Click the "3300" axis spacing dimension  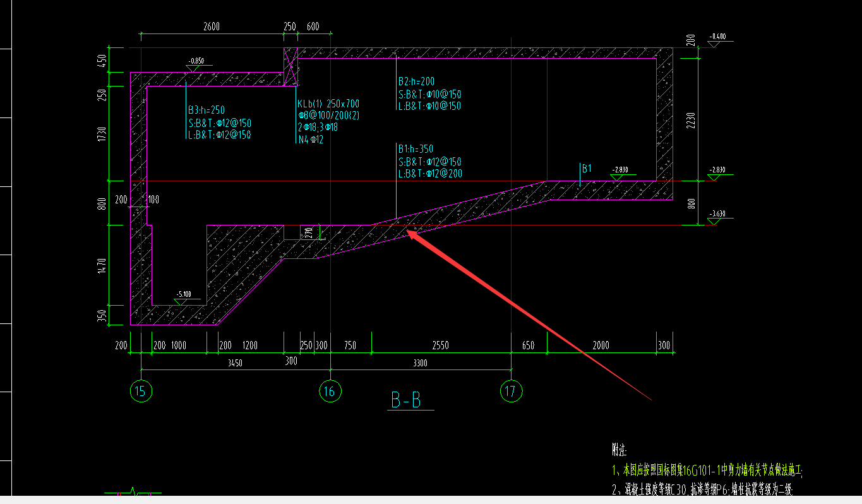point(420,363)
